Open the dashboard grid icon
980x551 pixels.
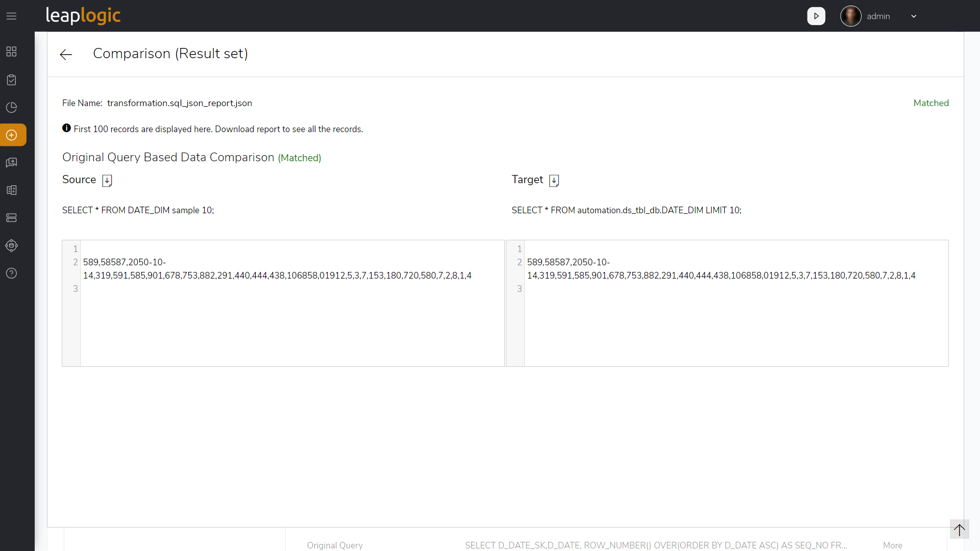11,52
